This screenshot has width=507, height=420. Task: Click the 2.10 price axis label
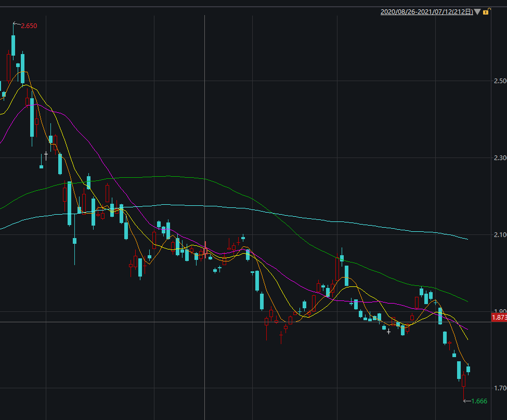tap(500, 235)
